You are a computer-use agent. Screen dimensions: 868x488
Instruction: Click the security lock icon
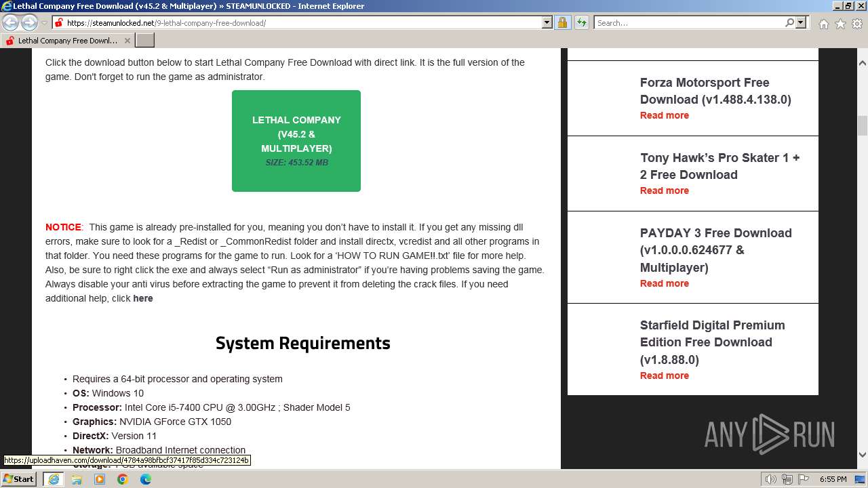[562, 22]
